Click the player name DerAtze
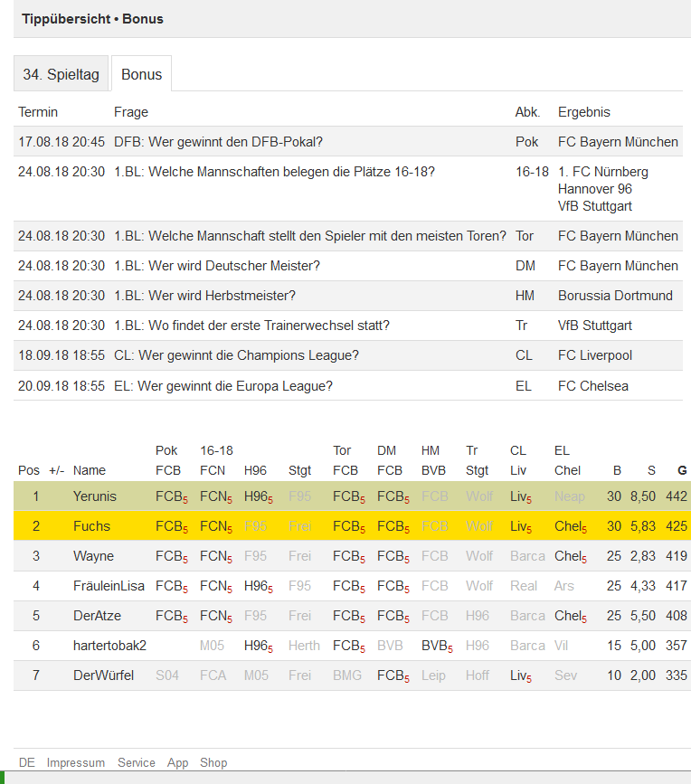 97,616
